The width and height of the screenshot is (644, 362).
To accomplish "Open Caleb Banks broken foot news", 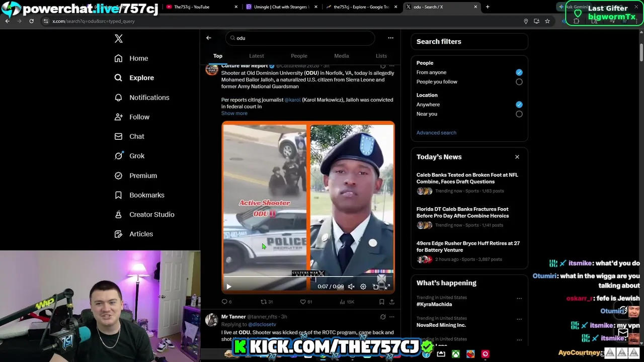I will tap(467, 178).
